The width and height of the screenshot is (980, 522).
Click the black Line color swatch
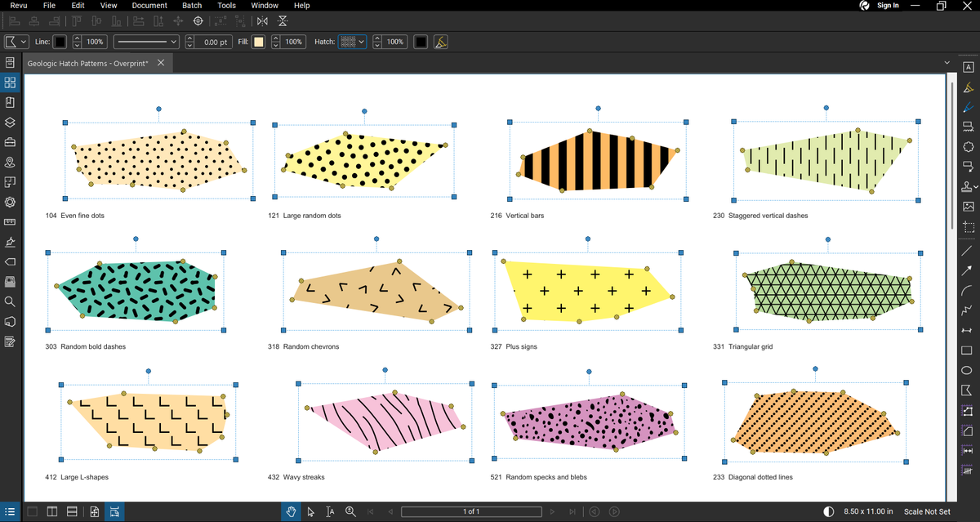(60, 42)
